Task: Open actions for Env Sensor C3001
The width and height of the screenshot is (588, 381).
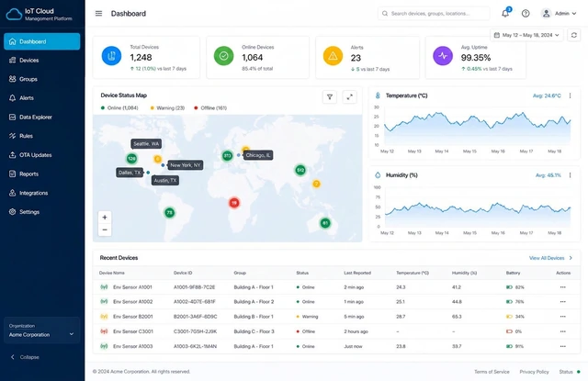Action: (562, 331)
